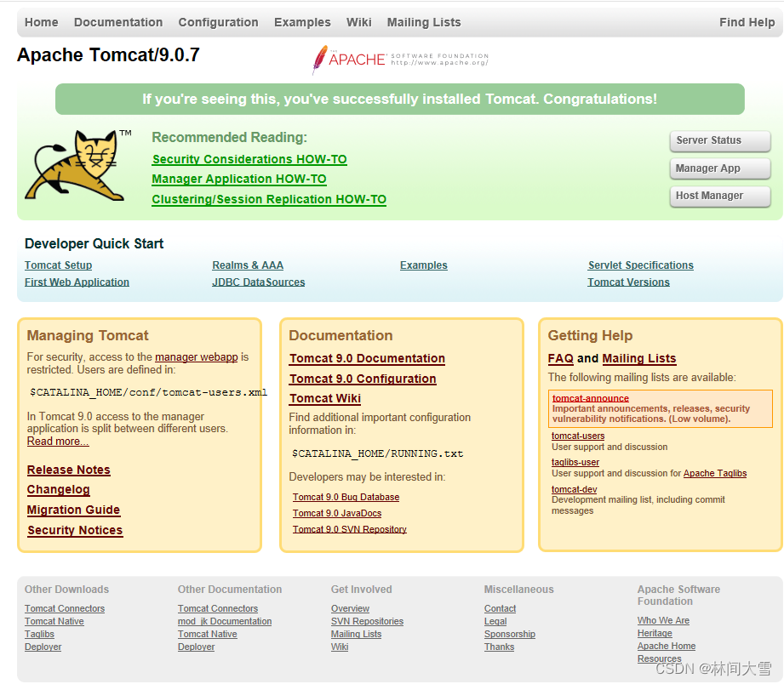
Task: Open the FAQ link in Getting Help
Action: point(560,359)
